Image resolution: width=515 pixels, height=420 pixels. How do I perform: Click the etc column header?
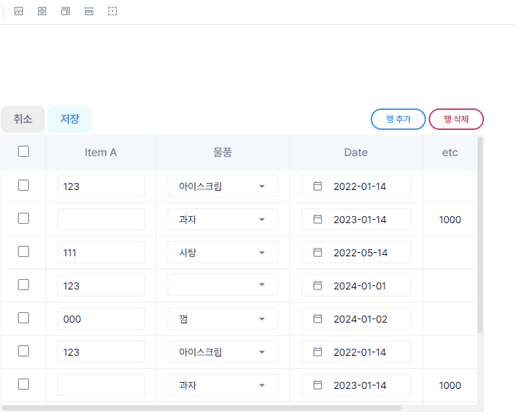click(x=450, y=153)
